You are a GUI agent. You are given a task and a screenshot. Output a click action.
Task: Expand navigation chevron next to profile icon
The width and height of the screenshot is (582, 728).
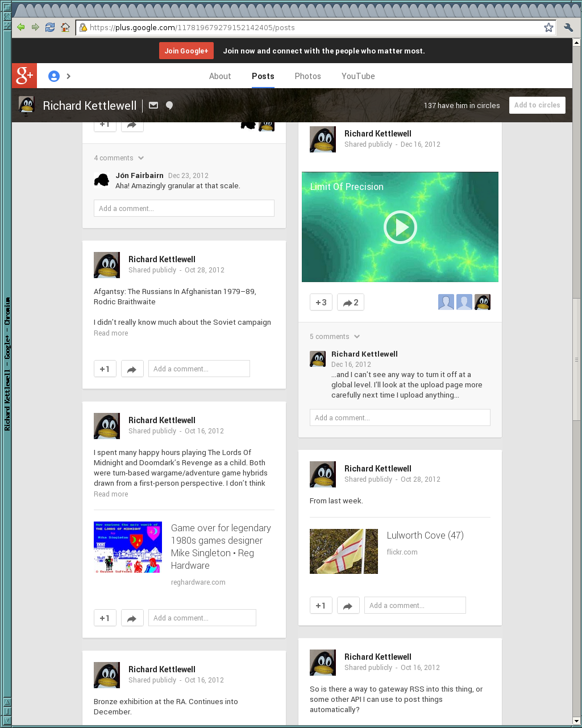(69, 76)
